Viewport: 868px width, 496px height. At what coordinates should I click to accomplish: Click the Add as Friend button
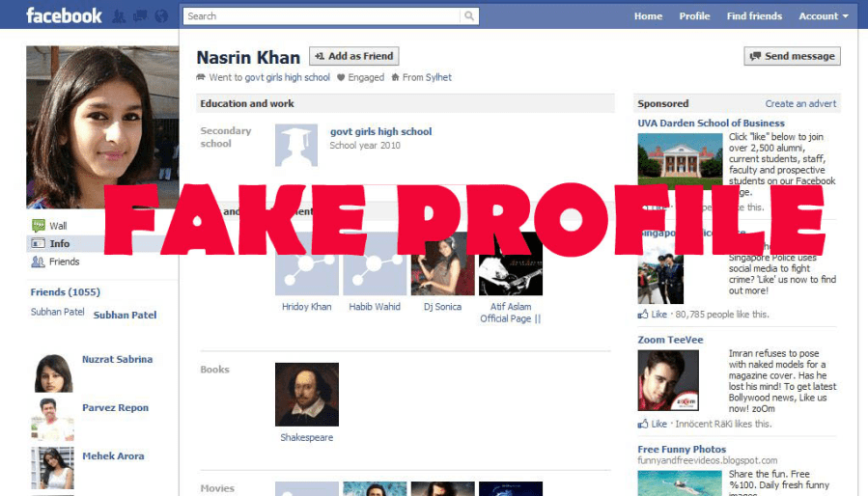click(354, 57)
